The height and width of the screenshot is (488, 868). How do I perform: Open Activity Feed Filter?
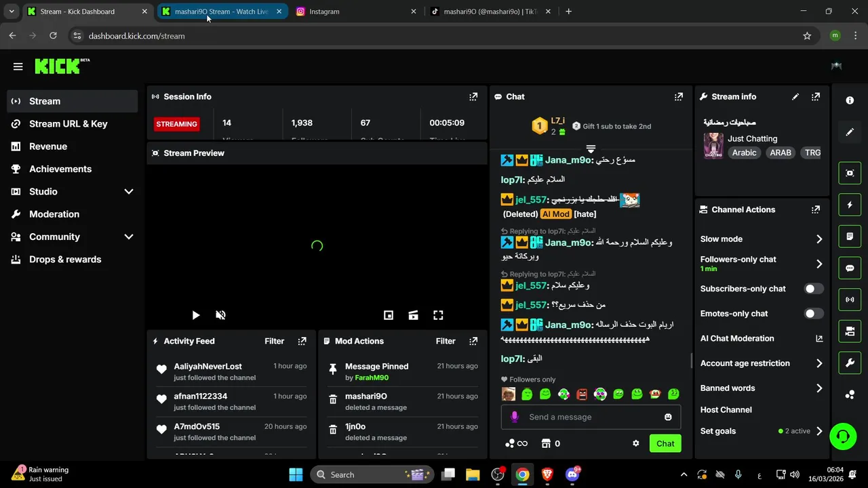tap(274, 341)
